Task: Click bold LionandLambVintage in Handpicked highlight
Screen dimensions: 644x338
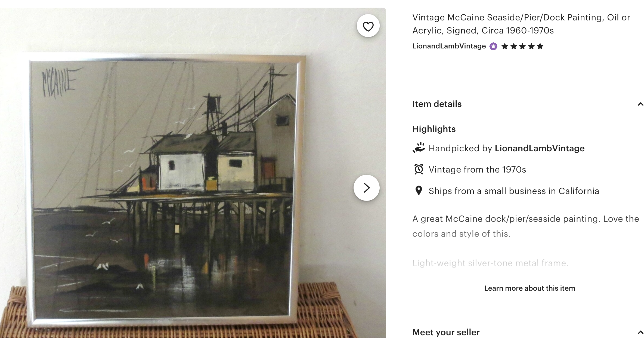Action: (540, 148)
